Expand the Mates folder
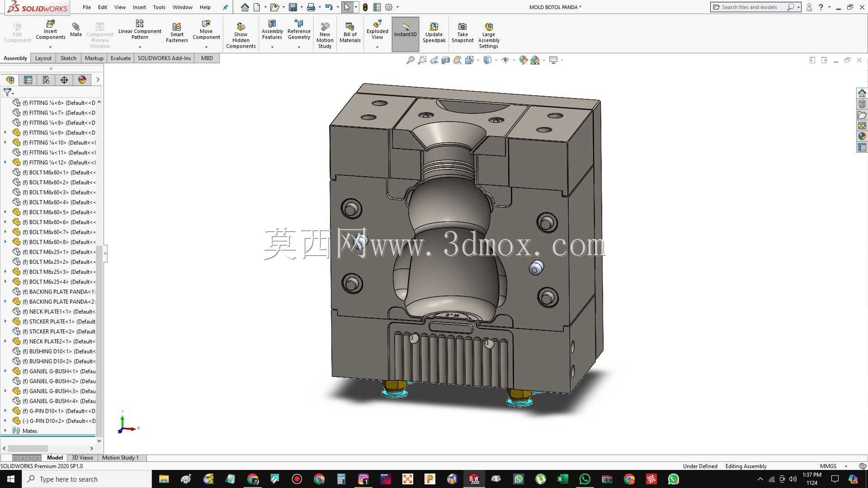 (5, 431)
